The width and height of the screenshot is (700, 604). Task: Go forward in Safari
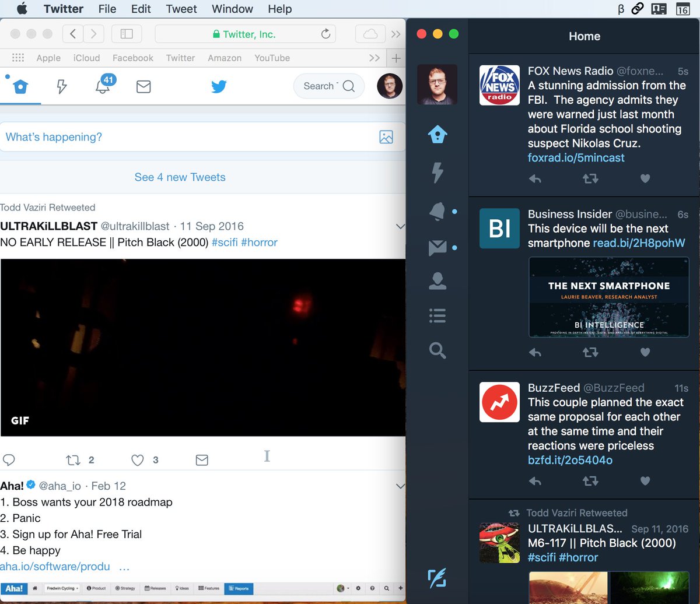(94, 34)
